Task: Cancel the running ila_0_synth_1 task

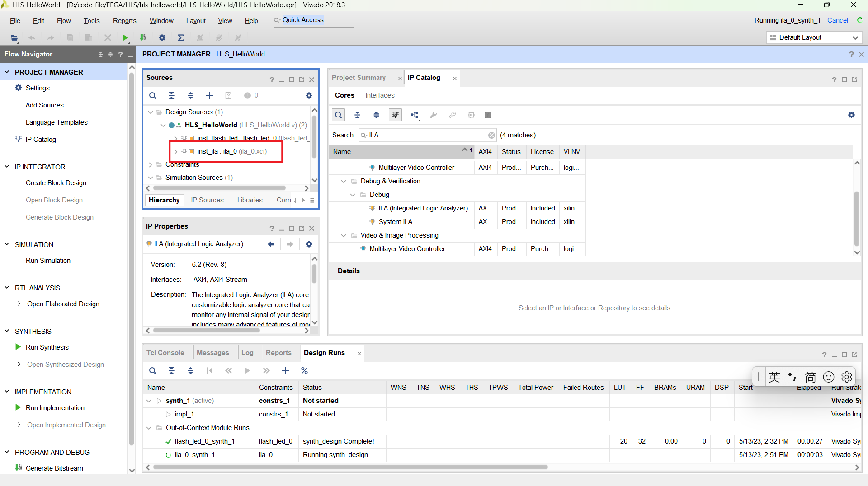Action: (838, 20)
